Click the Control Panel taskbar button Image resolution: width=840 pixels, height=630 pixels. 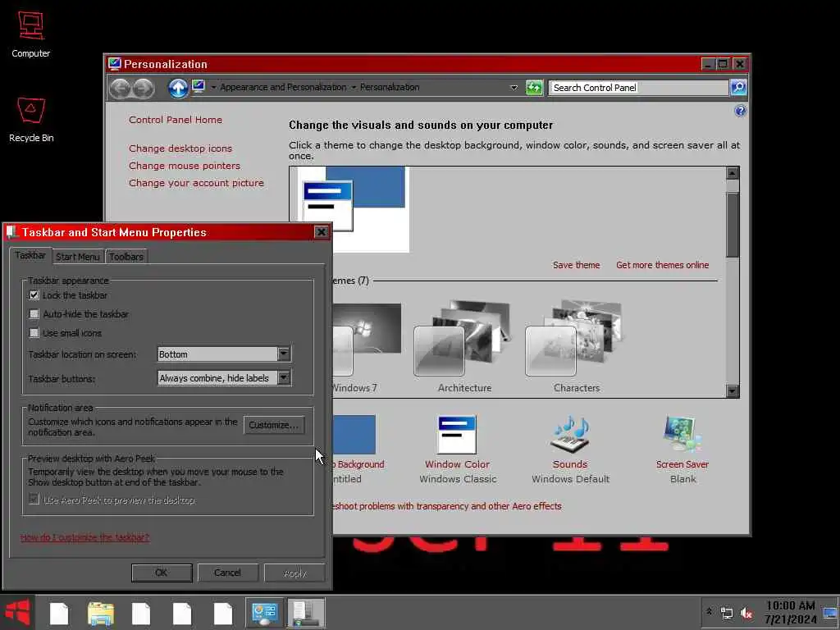tap(265, 614)
